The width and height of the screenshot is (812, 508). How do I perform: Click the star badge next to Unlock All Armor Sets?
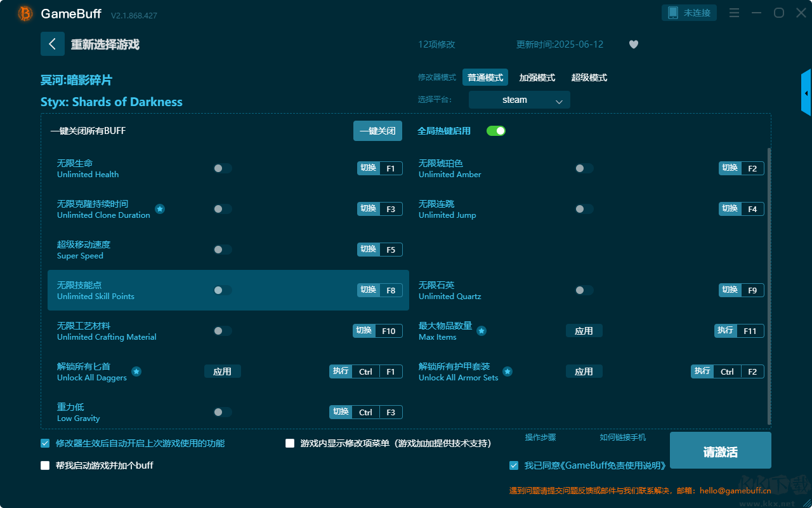point(507,371)
